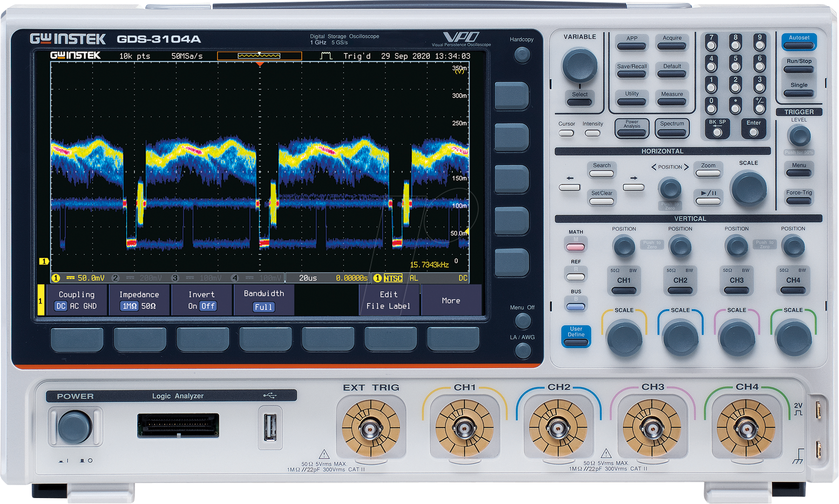Click the Logic Analyzer port
The width and height of the screenshot is (839, 504).
pos(178,425)
